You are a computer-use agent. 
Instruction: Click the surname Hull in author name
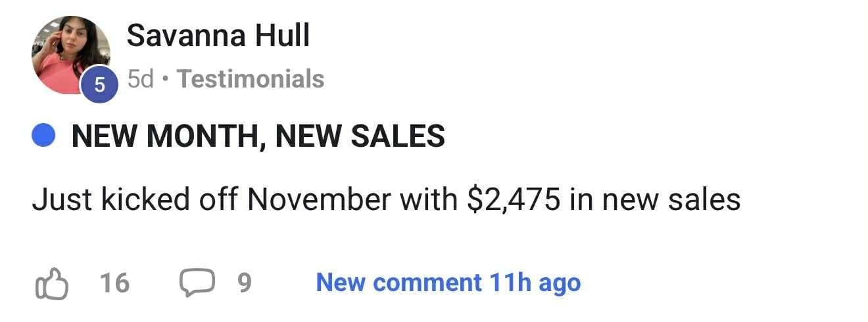click(x=283, y=35)
